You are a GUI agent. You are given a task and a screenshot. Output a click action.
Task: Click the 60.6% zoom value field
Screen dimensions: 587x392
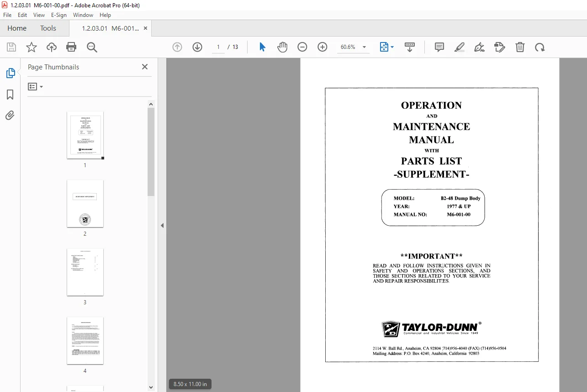(x=348, y=47)
